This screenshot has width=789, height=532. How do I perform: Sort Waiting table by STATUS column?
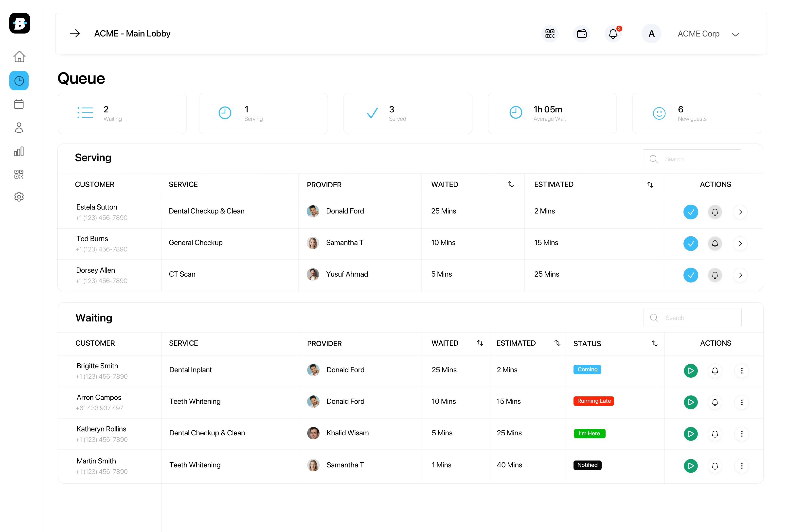coord(654,343)
